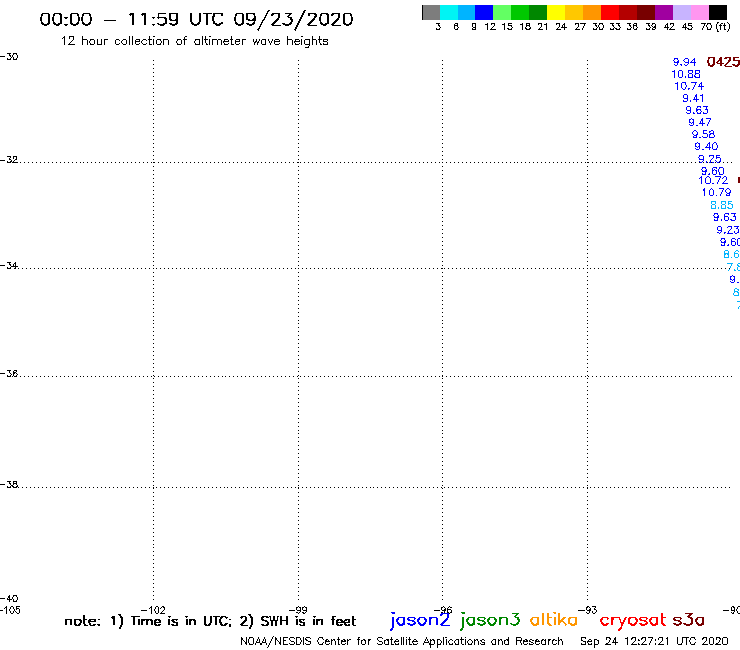This screenshot has height=650, width=740.
Task: Click the orange altika legend label
Action: [x=553, y=619]
